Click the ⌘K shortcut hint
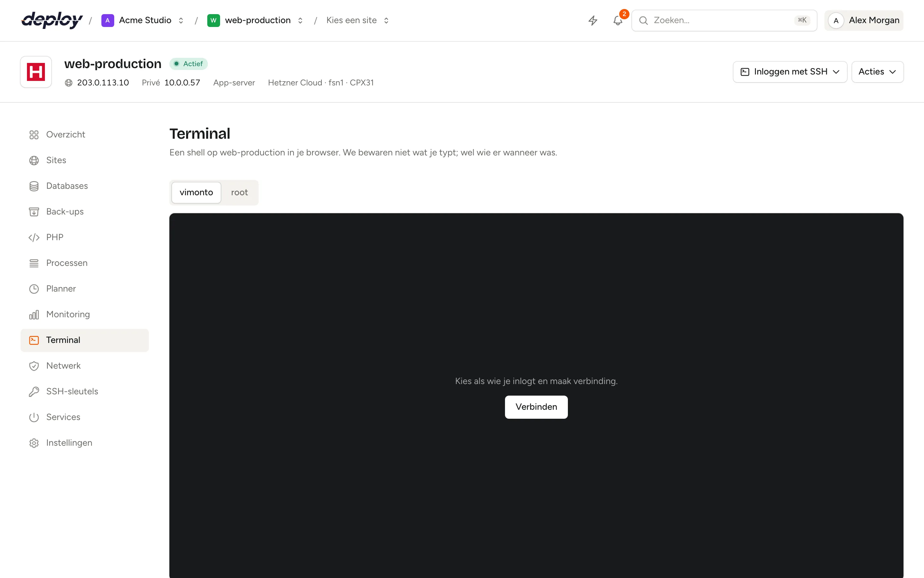This screenshot has height=578, width=924. (802, 20)
